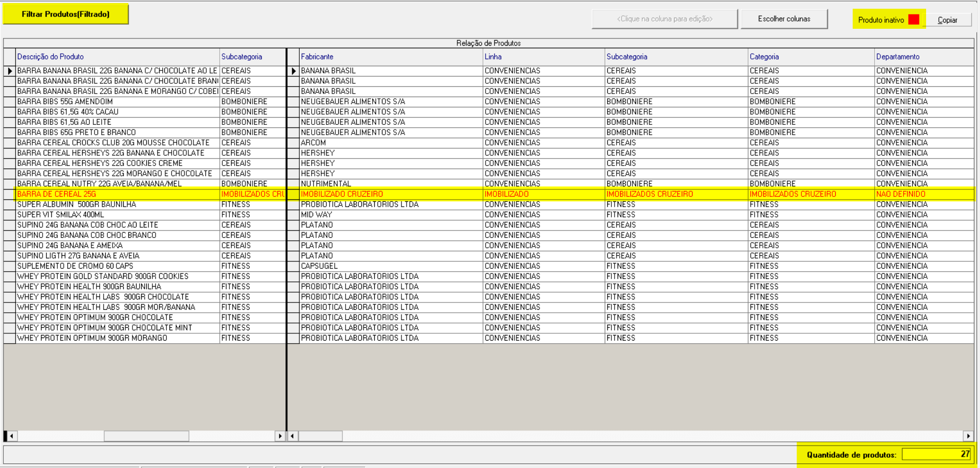Viewport: 980px width, 468px height.
Task: Select row WHEY PROTEIN OPTIMUM 900GR MORANGO
Action: pyautogui.click(x=92, y=338)
